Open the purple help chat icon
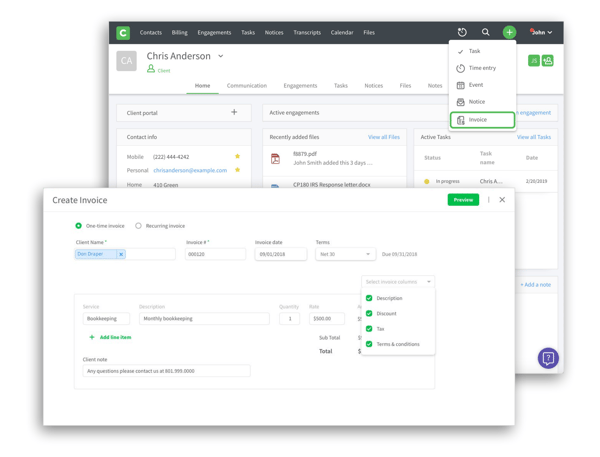Image resolution: width=600 pixels, height=457 pixels. click(548, 358)
